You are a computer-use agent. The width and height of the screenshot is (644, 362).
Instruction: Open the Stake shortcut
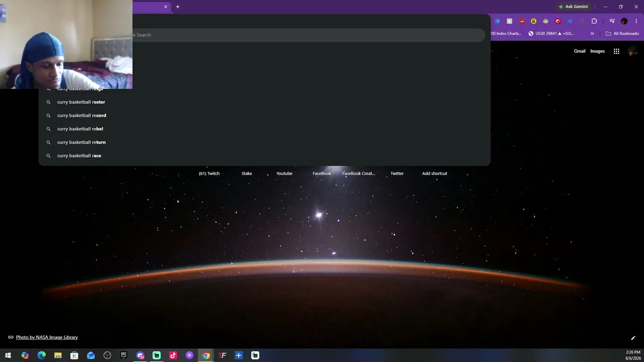(247, 173)
